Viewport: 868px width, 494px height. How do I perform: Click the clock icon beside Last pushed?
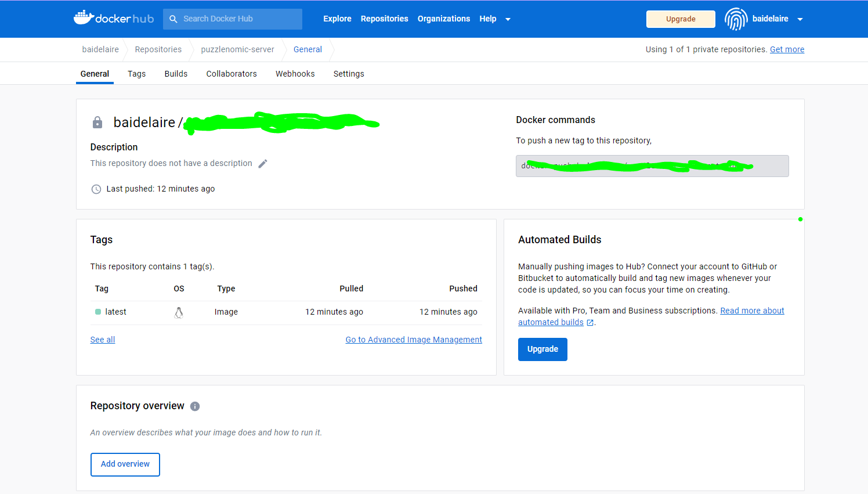pos(96,189)
